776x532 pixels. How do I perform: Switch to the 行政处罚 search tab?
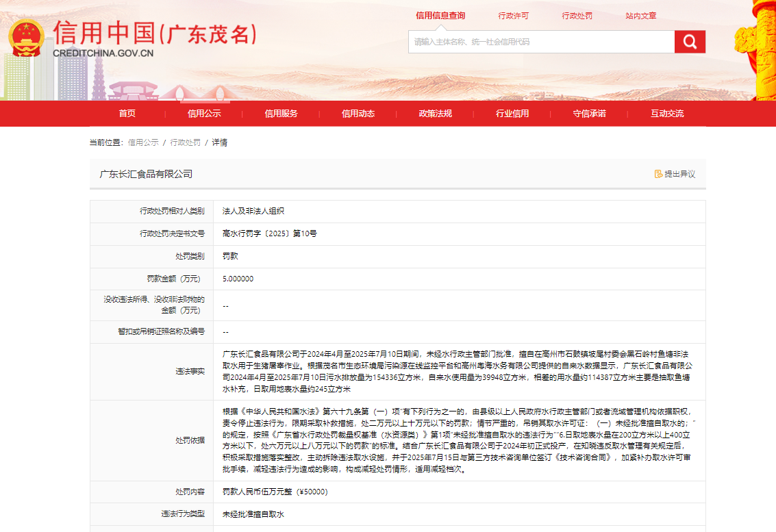[x=577, y=16]
